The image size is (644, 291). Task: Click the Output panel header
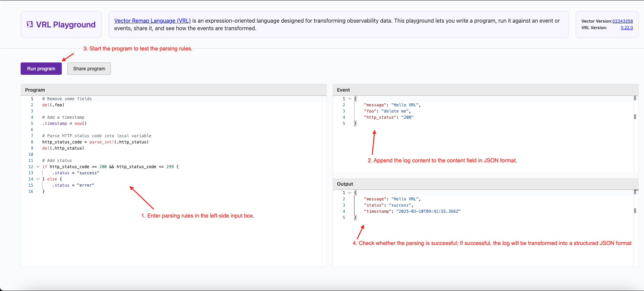(x=486, y=184)
